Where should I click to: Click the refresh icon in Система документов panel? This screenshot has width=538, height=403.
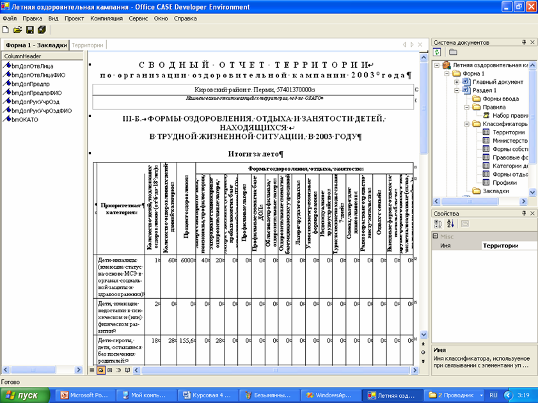coord(437,52)
